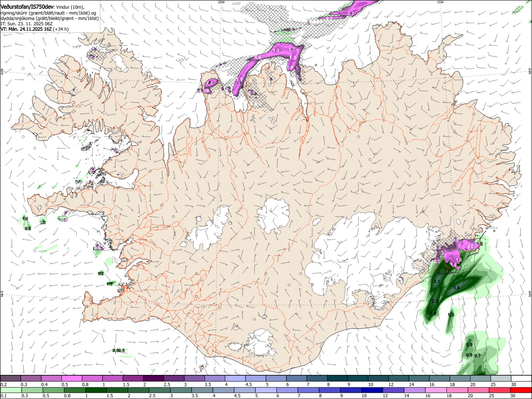Click the 10 label on lower rain scale
This screenshot has height=399, width=532.
coord(364,395)
